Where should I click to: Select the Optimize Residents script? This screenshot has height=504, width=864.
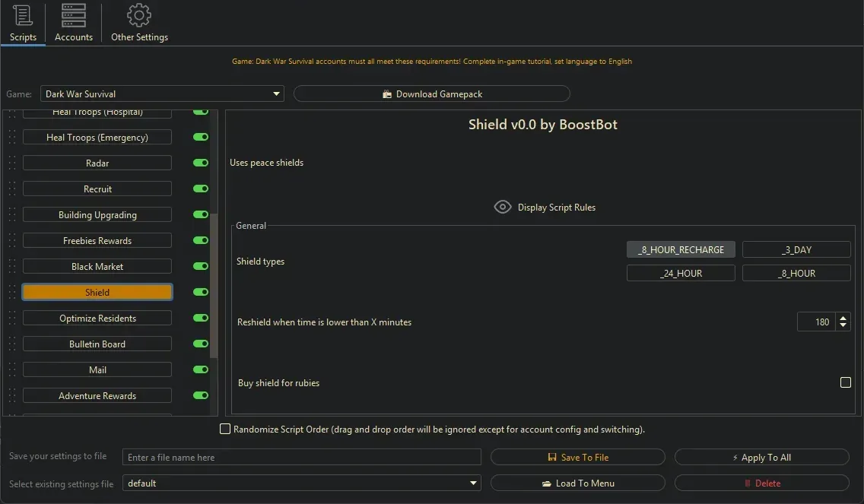pos(97,319)
